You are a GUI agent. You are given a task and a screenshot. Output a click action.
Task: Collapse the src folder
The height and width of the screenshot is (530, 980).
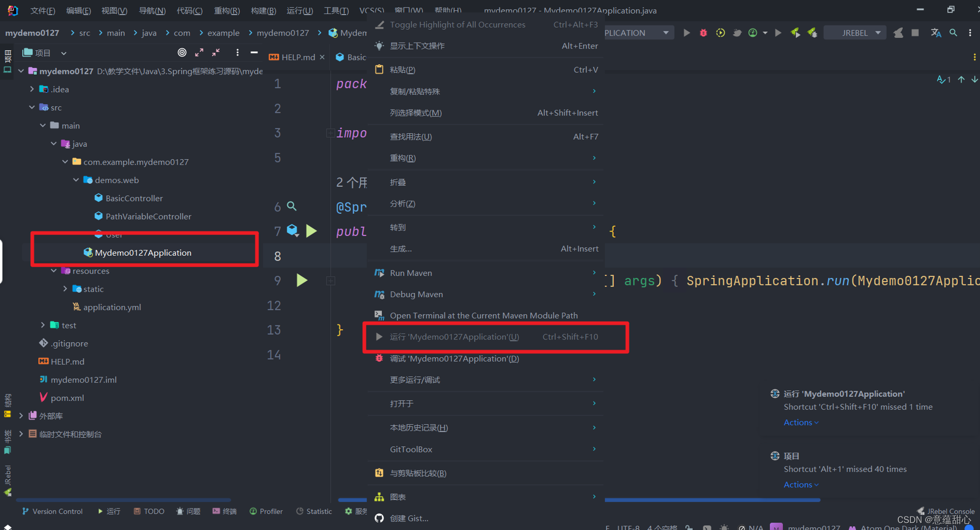(32, 107)
